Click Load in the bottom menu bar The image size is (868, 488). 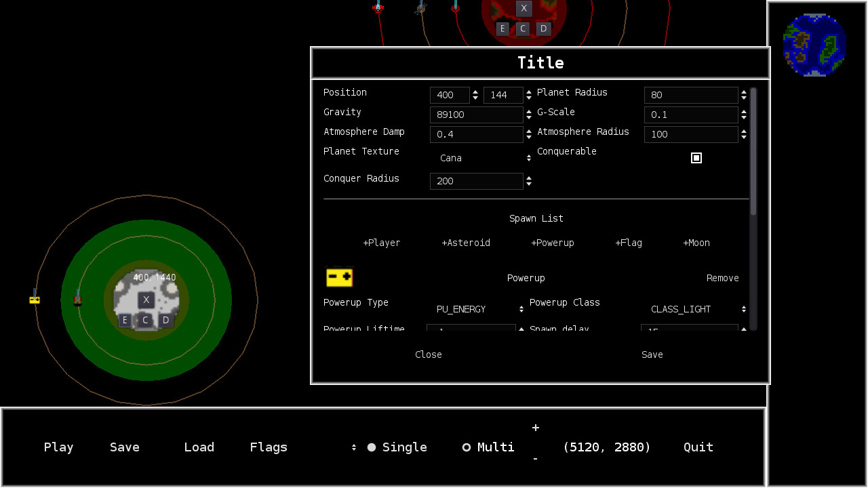coord(199,447)
